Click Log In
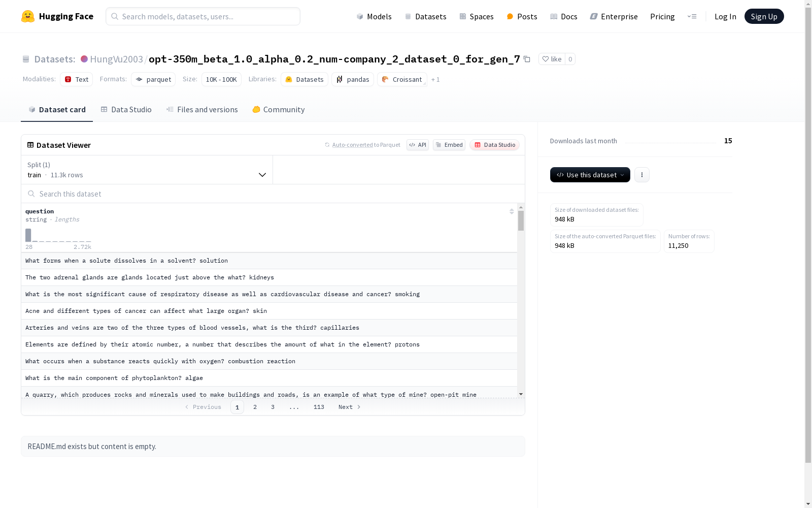812x508 pixels. (725, 16)
